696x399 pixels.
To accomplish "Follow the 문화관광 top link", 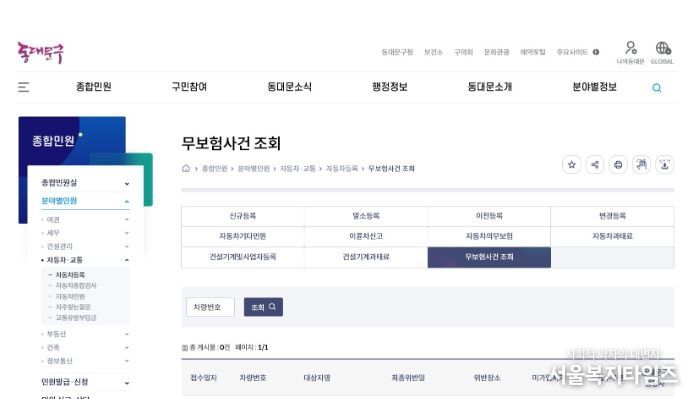I will click(497, 52).
